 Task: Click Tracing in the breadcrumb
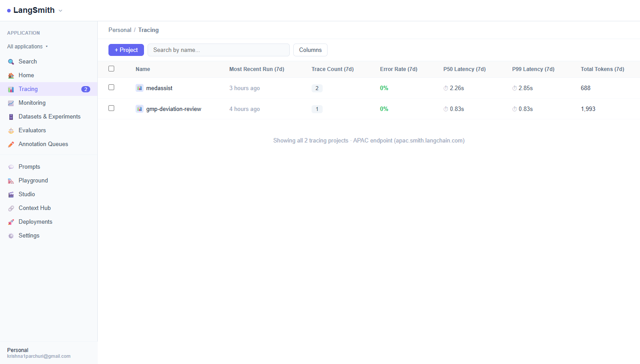pyautogui.click(x=148, y=30)
